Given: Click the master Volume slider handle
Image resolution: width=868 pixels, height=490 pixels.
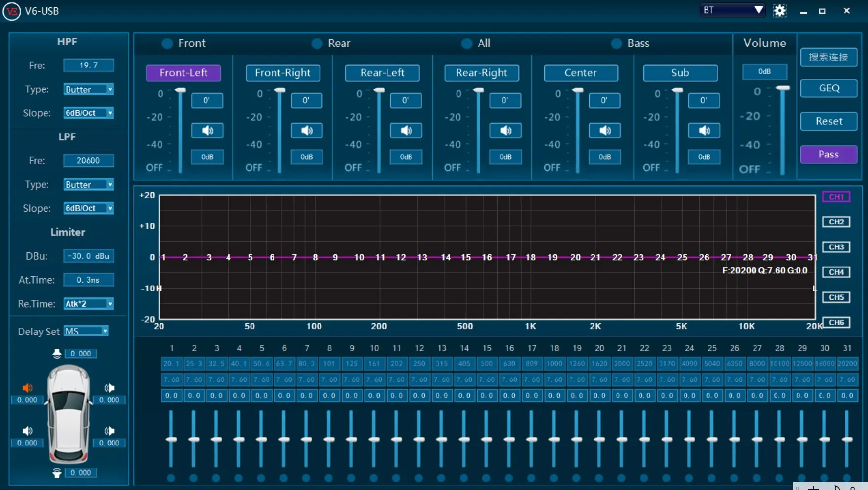Looking at the screenshot, I should (783, 89).
